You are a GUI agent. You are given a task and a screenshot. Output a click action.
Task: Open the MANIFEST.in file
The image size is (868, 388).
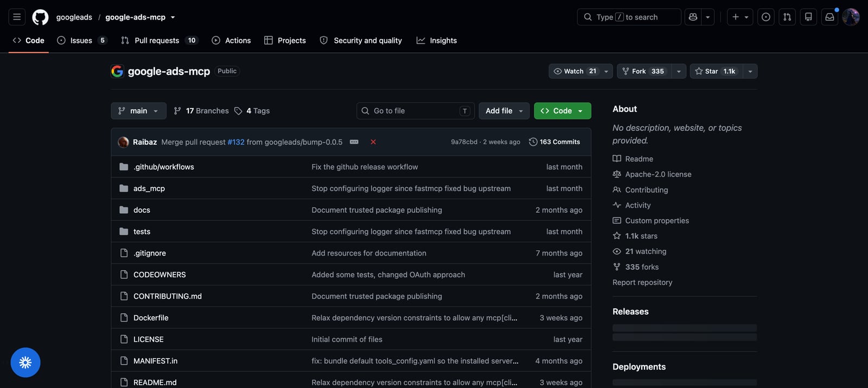coord(155,361)
